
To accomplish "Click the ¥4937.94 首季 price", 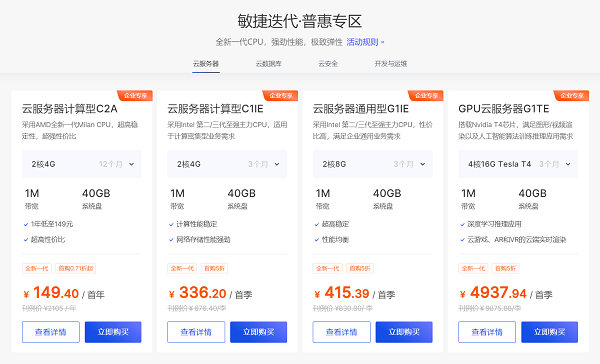I will click(506, 293).
